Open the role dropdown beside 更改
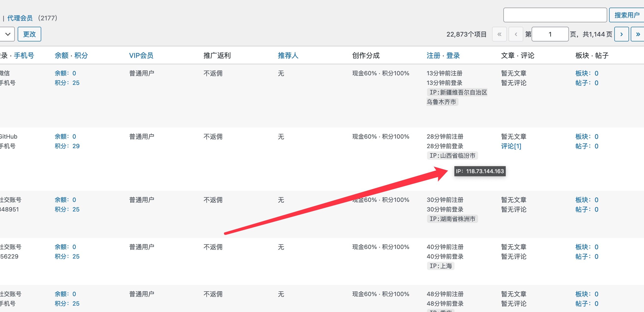 pos(7,34)
